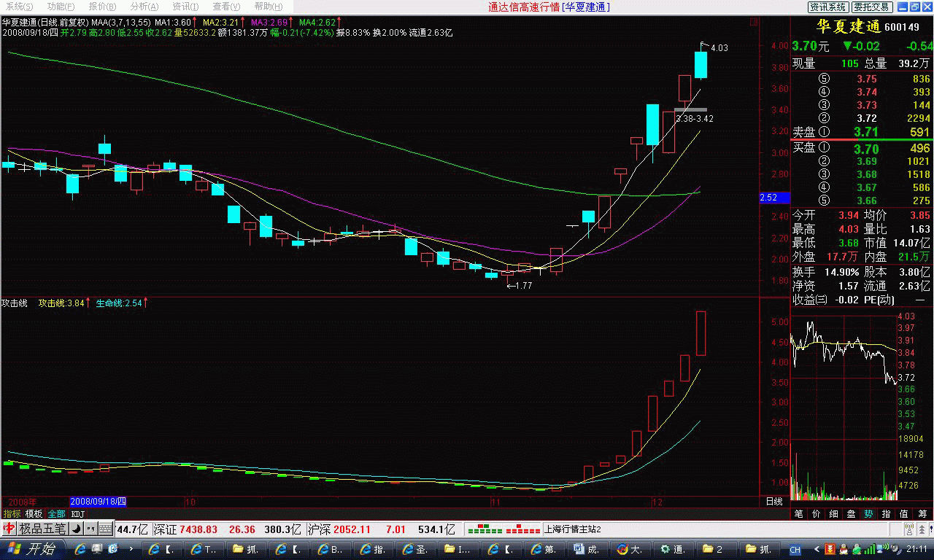
Task: Switch to the 盘 tab in quote panel
Action: pos(852,514)
